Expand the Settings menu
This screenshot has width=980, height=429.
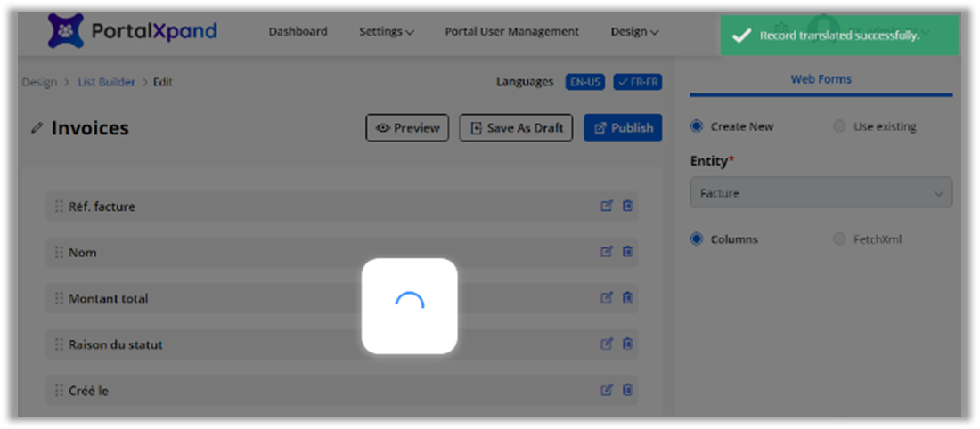[x=386, y=32]
